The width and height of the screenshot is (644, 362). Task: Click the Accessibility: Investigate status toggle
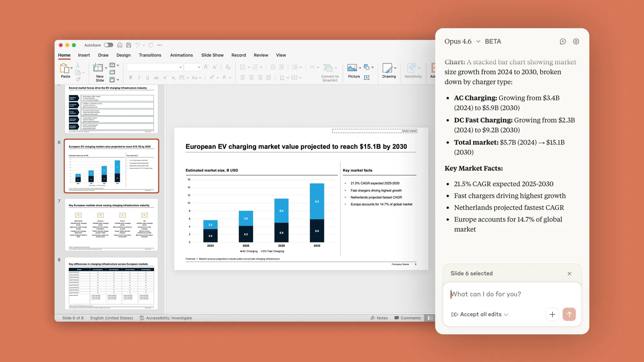point(166,318)
